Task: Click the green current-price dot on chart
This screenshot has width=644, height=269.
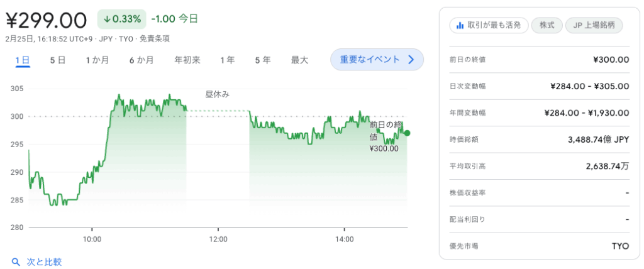Action: tap(408, 133)
